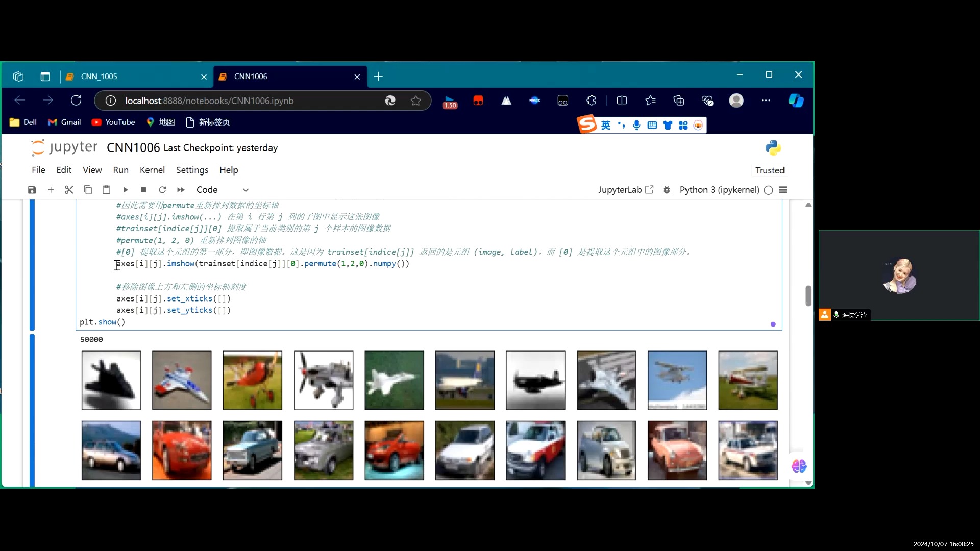
Task: Copy the selected cell
Action: click(x=88, y=190)
